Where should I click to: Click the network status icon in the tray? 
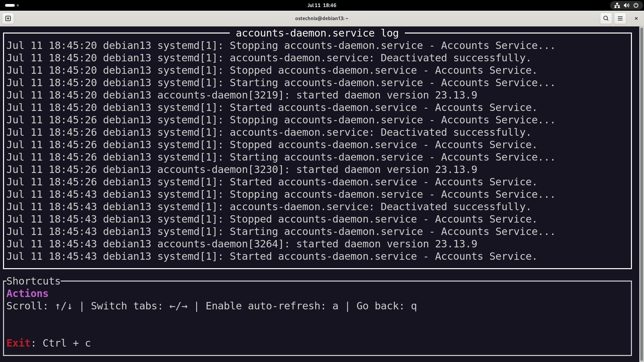pyautogui.click(x=617, y=5)
